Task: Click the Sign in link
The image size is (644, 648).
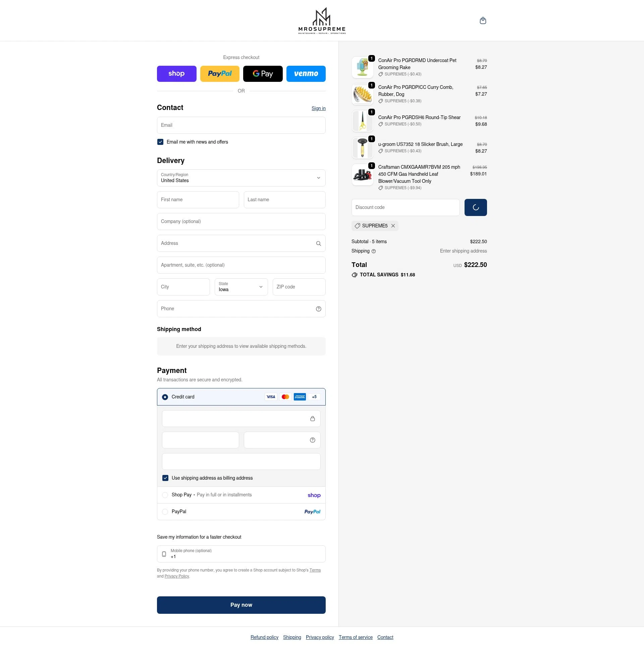Action: [x=318, y=108]
